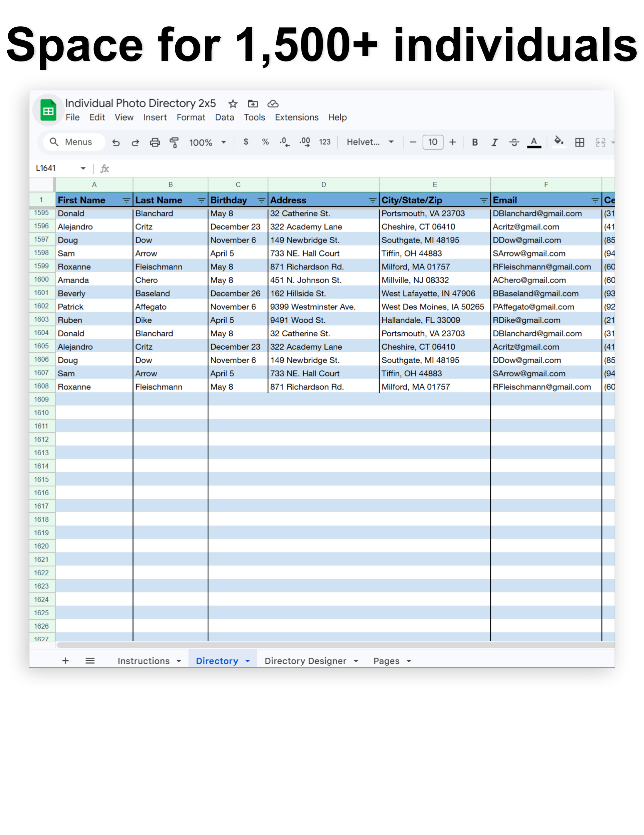Screen dimensions: 644x835
Task: Open the print dialog
Action: pyautogui.click(x=155, y=142)
